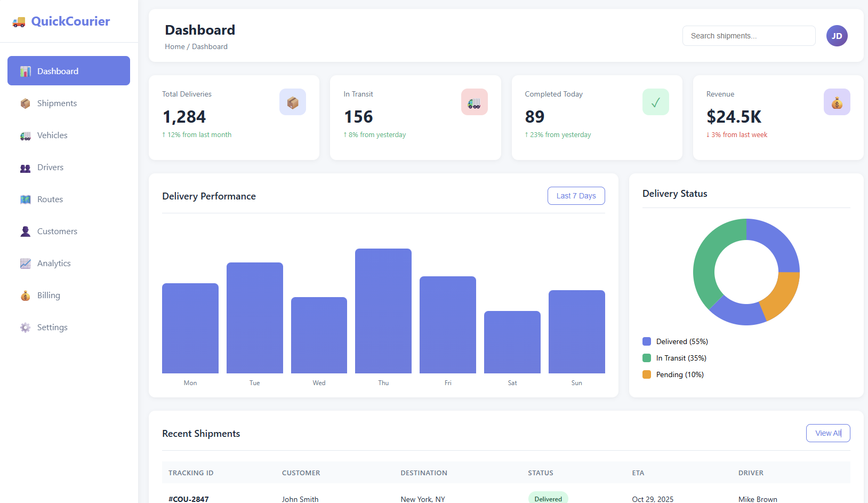Click the Vehicles truck icon in sidebar
This screenshot has width=868, height=503.
pos(25,135)
